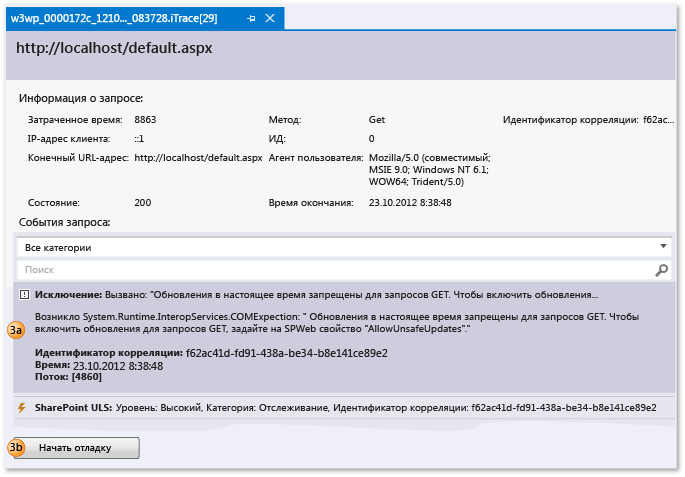The width and height of the screenshot is (685, 477).
Task: Click the События запроса heading
Action: [64, 222]
